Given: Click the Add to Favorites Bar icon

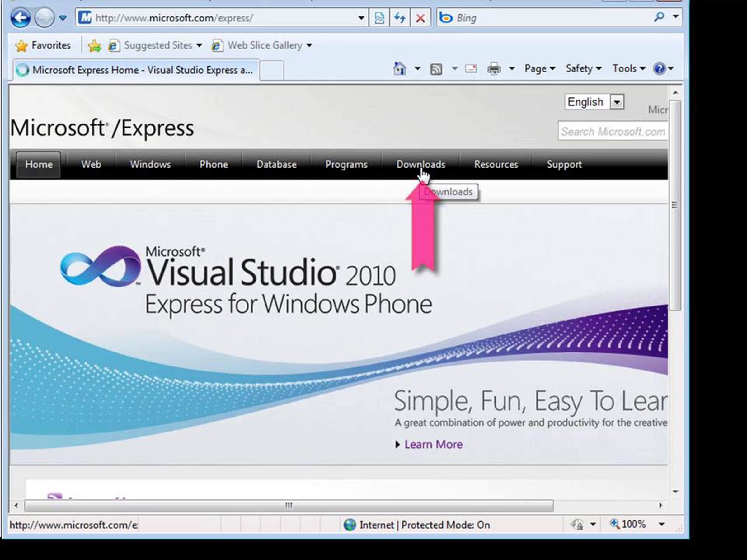Looking at the screenshot, I should click(x=95, y=45).
